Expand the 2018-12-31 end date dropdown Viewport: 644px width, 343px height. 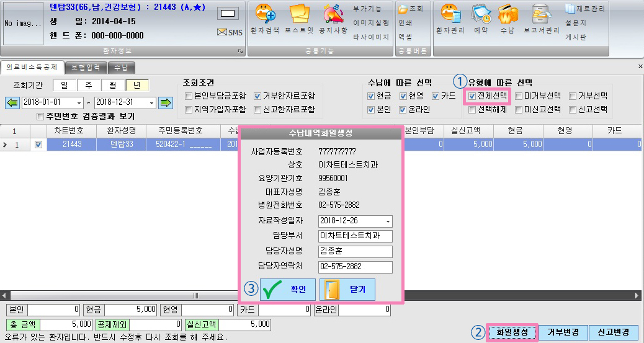click(151, 103)
